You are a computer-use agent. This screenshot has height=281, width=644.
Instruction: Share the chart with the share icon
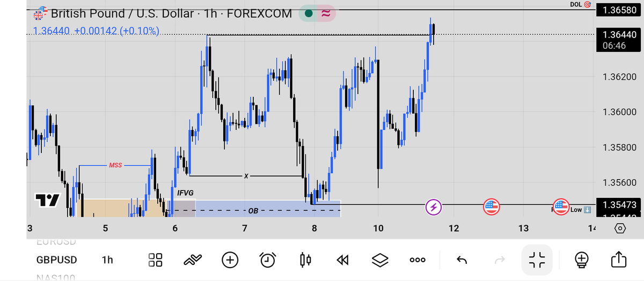coord(618,260)
